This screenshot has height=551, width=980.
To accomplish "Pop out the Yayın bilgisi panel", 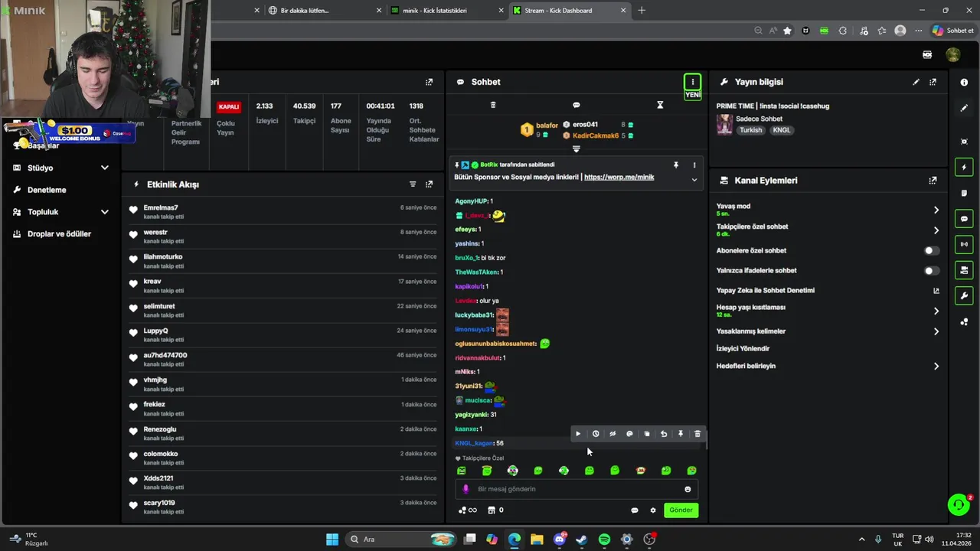I will tap(933, 82).
